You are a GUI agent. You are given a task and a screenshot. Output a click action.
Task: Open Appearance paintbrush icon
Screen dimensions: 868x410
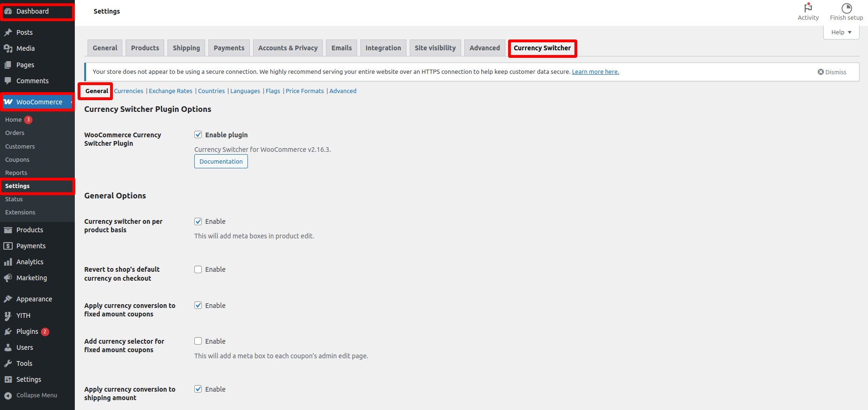8,299
